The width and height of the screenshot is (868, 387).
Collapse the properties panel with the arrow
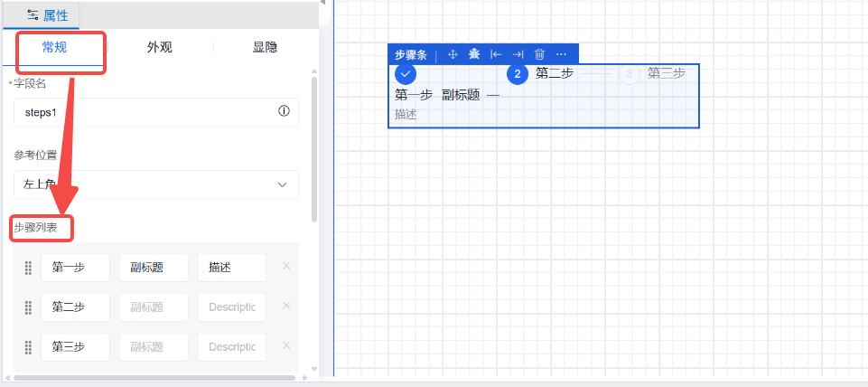click(322, 2)
